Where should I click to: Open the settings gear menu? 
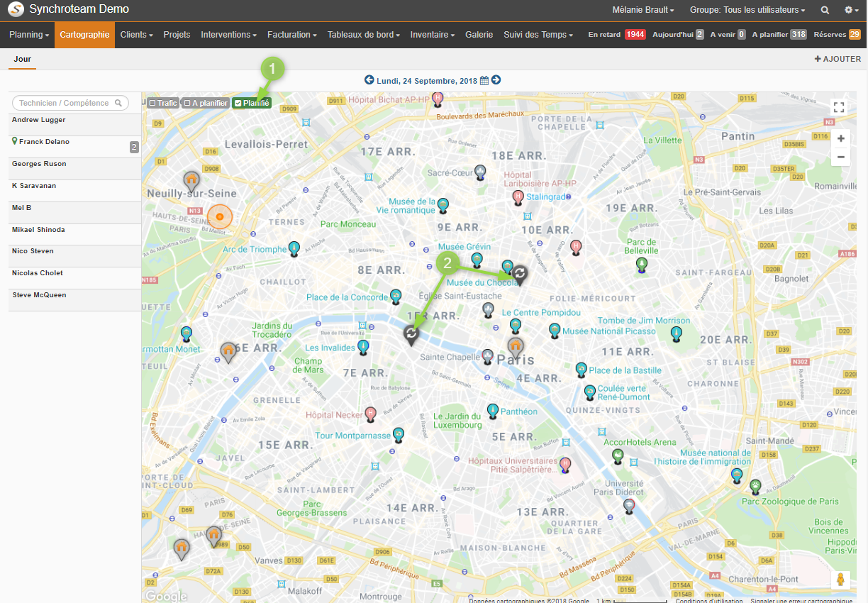click(x=851, y=10)
